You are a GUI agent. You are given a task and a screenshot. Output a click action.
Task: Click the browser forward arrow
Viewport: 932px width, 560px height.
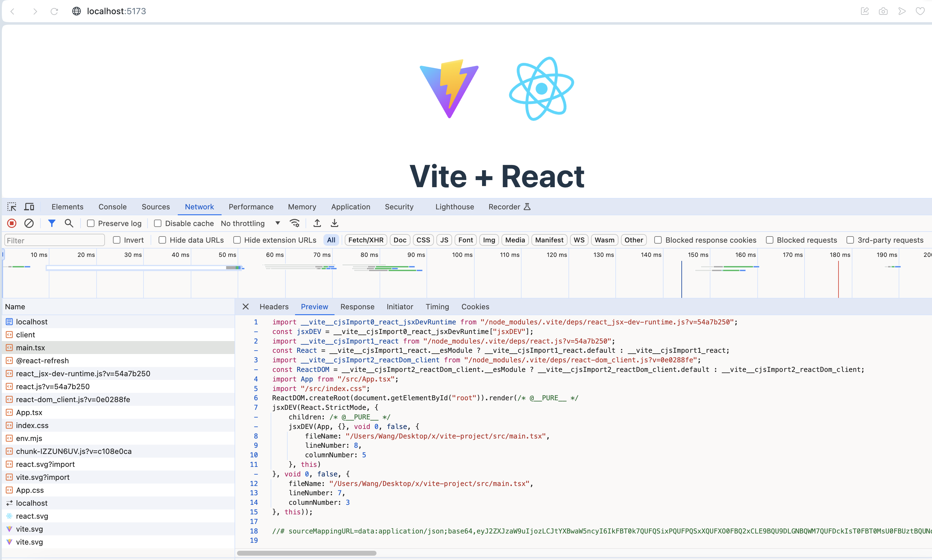click(35, 11)
